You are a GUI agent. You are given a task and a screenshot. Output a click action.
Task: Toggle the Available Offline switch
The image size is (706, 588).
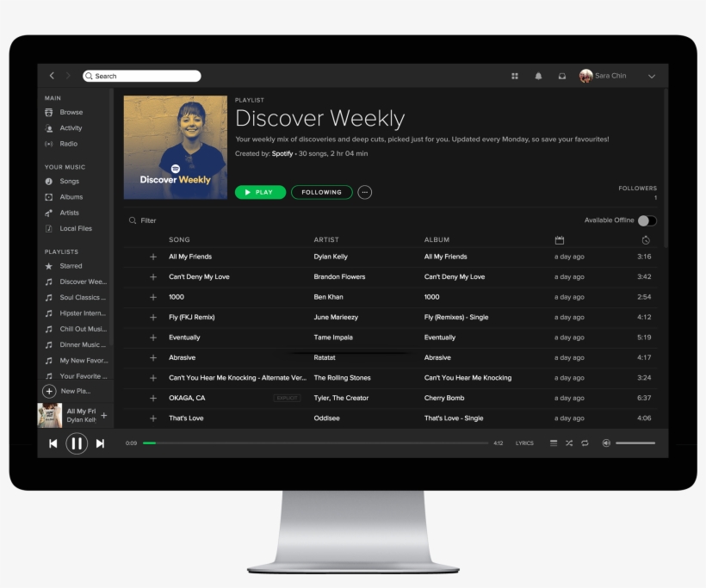[x=647, y=220]
